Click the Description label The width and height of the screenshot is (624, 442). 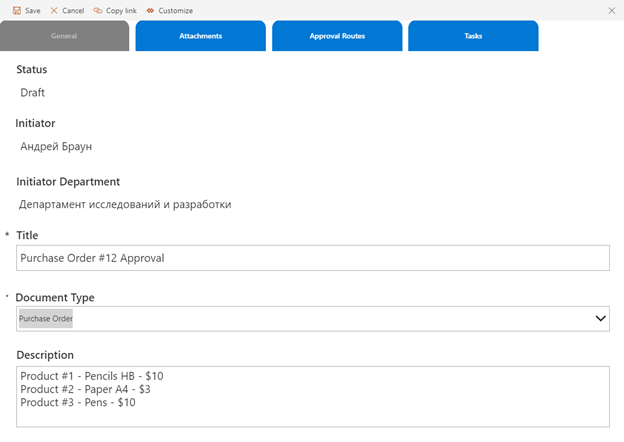pos(45,355)
